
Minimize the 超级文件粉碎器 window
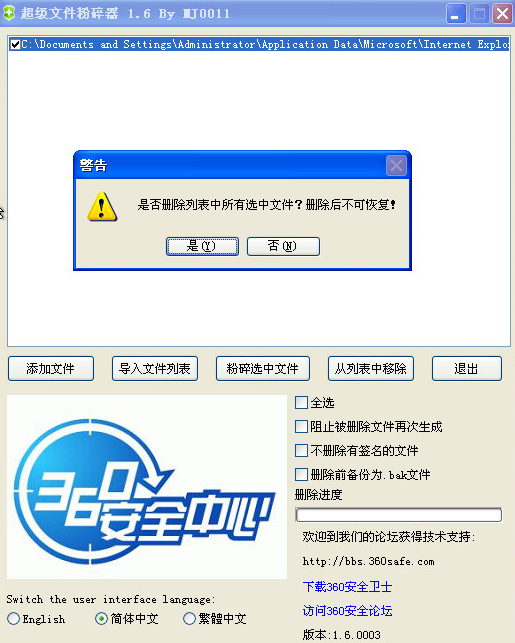[x=456, y=14]
